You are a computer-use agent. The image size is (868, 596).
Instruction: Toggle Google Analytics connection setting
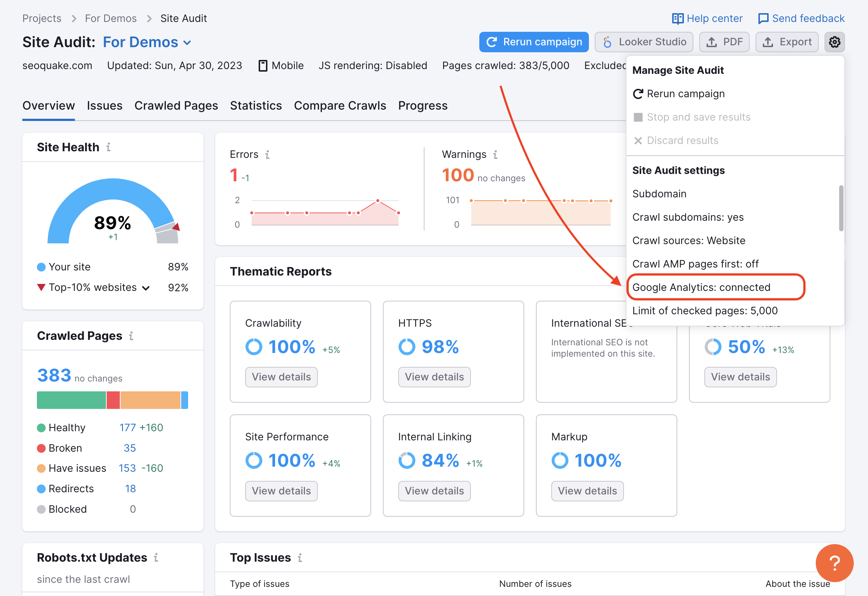point(701,286)
